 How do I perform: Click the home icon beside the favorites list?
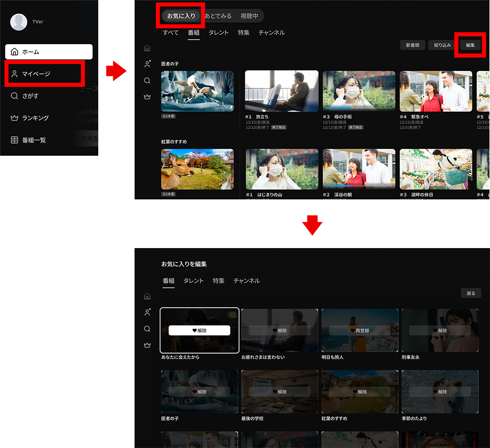(147, 48)
